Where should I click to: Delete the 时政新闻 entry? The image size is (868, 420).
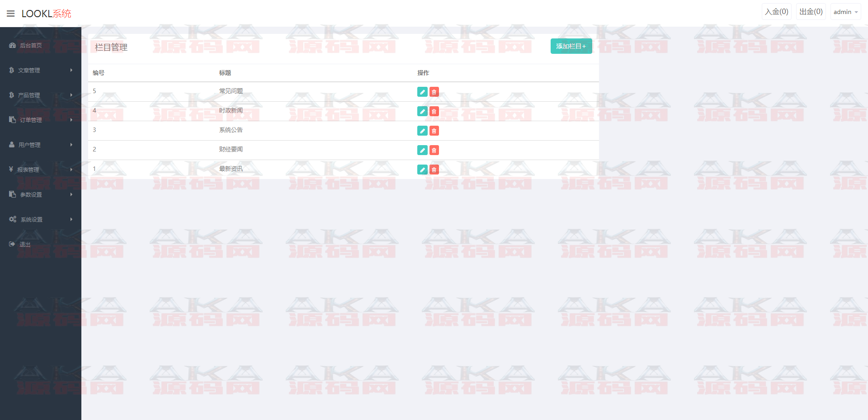[x=434, y=111]
